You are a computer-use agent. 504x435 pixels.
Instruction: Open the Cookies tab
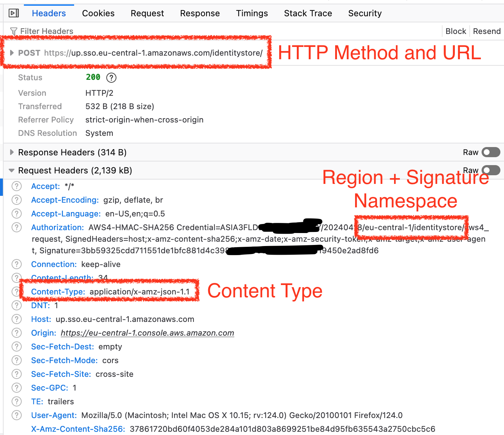(98, 13)
